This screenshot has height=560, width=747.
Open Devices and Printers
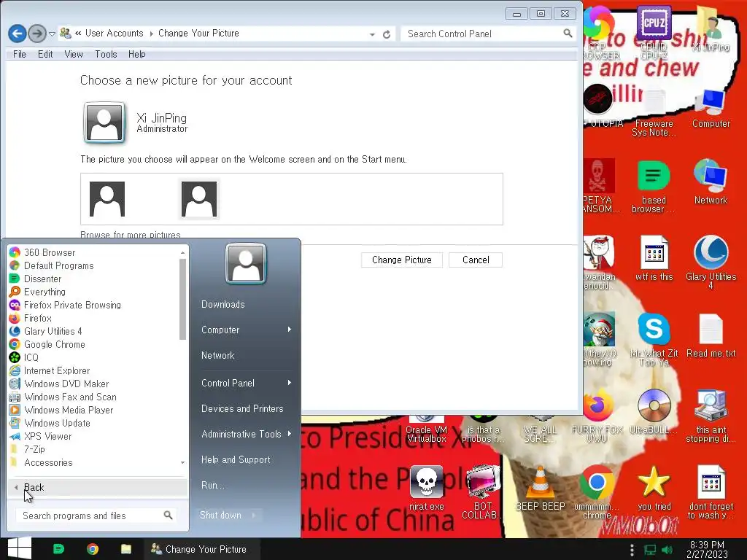pyautogui.click(x=242, y=408)
